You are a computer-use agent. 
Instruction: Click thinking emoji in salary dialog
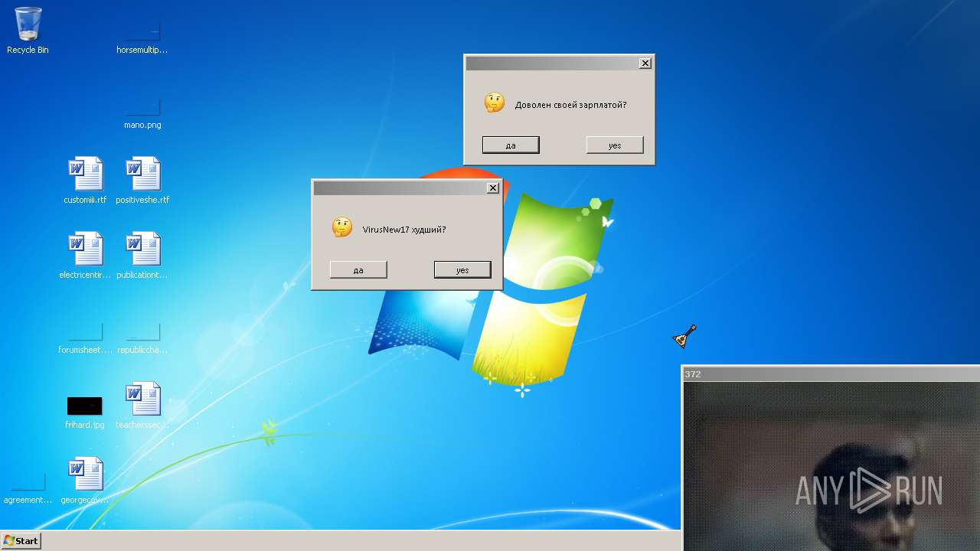[x=495, y=103]
